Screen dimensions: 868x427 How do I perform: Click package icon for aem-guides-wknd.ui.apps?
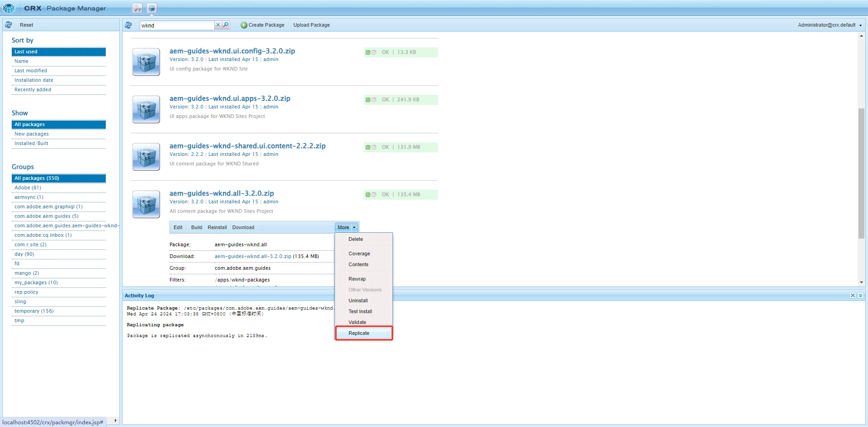(x=146, y=109)
